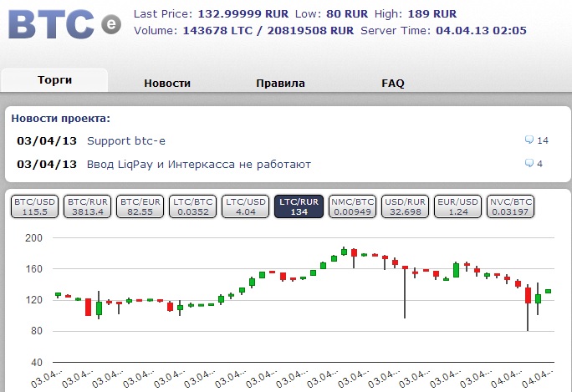Select the NVC/BTC pair button
The width and height of the screenshot is (572, 392).
511,206
